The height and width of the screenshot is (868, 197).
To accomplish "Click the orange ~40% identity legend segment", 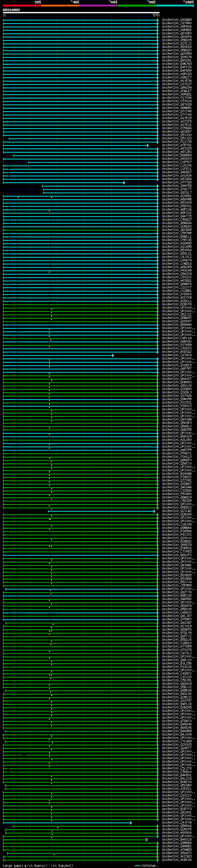I will [61, 6].
